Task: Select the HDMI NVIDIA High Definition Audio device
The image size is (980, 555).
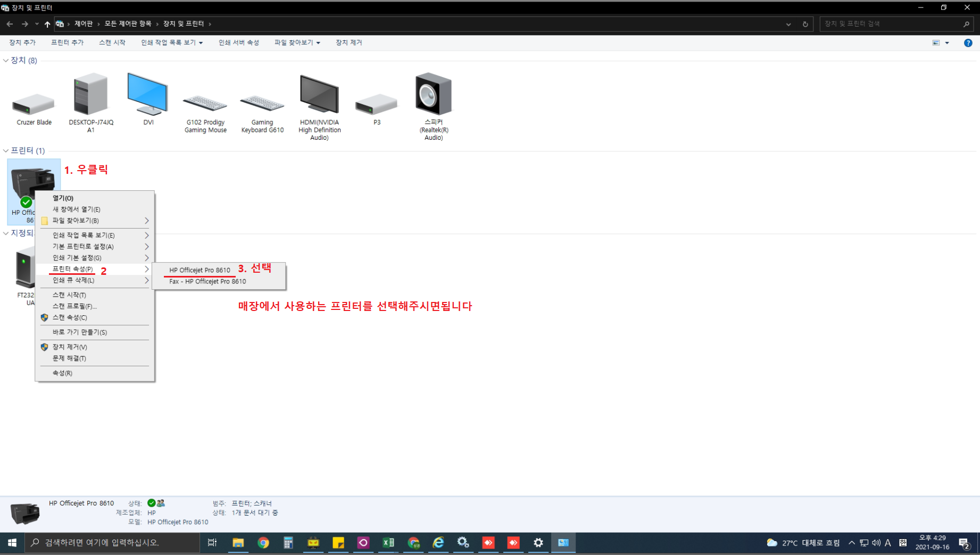Action: (319, 94)
